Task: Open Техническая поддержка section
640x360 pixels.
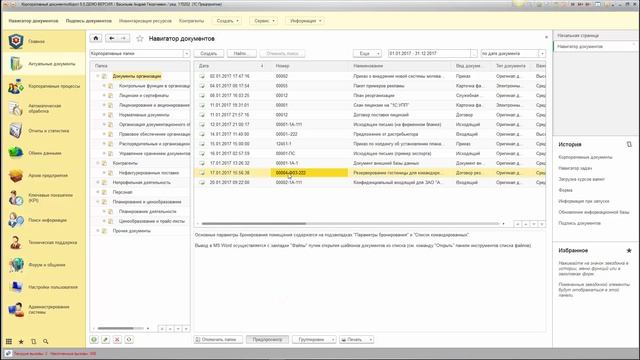Action: point(43,242)
